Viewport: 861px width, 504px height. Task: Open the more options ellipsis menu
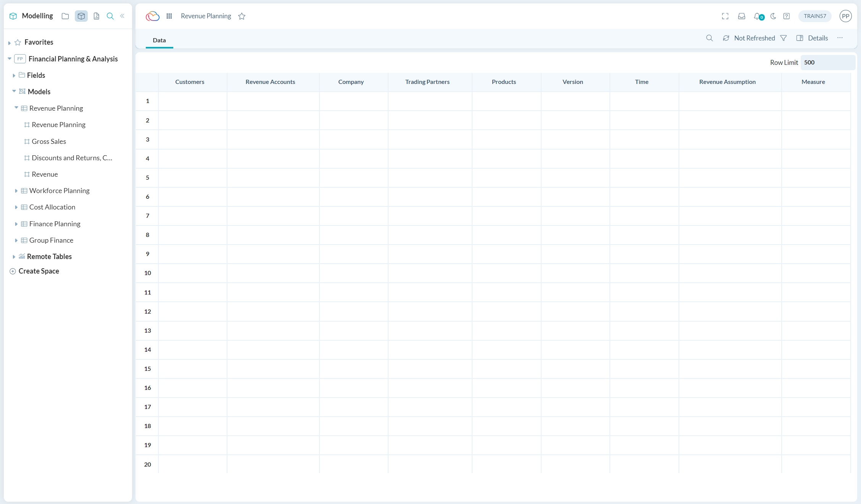point(840,38)
